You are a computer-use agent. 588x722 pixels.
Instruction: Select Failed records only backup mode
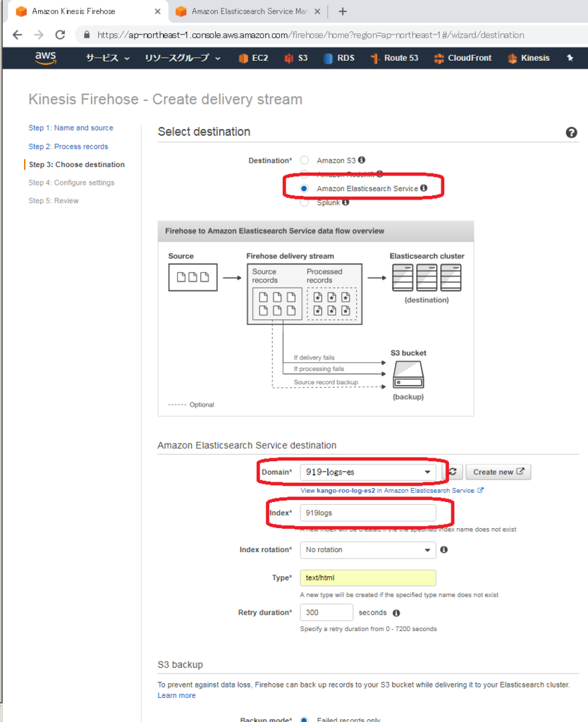[305, 719]
